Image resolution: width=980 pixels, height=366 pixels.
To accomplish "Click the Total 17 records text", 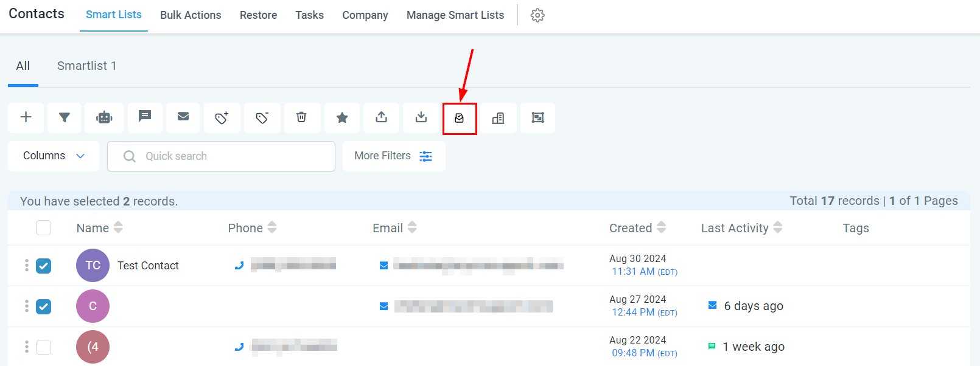I will pyautogui.click(x=835, y=201).
